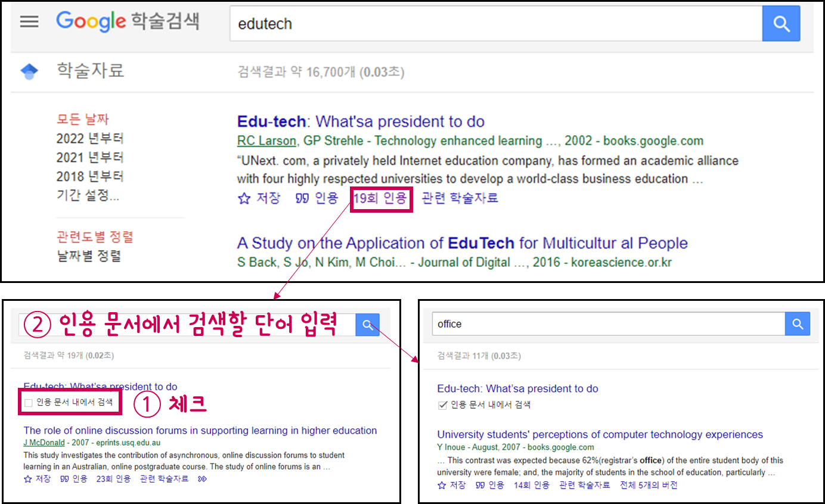Filter results to '2022 년부터'
The height and width of the screenshot is (504, 825).
[90, 139]
